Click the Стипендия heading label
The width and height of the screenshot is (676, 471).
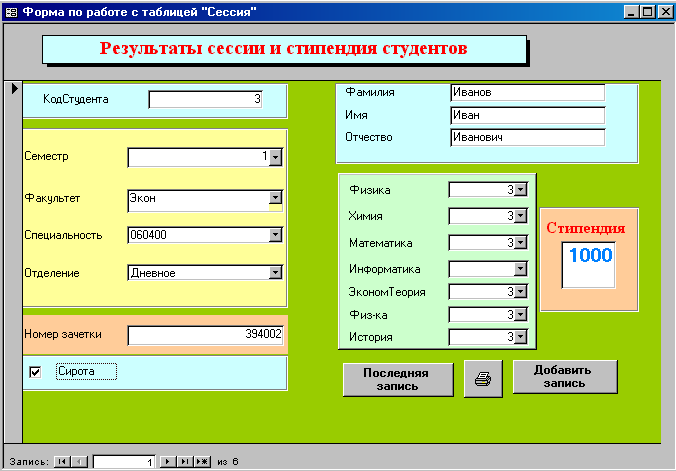[x=585, y=228]
